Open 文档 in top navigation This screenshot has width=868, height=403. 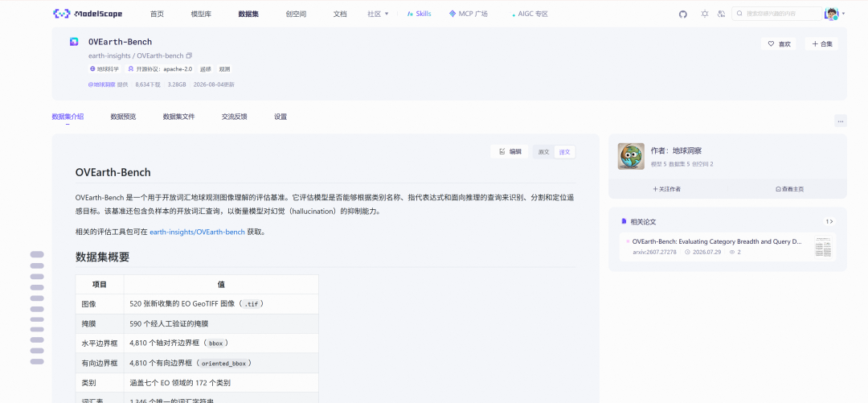[340, 14]
